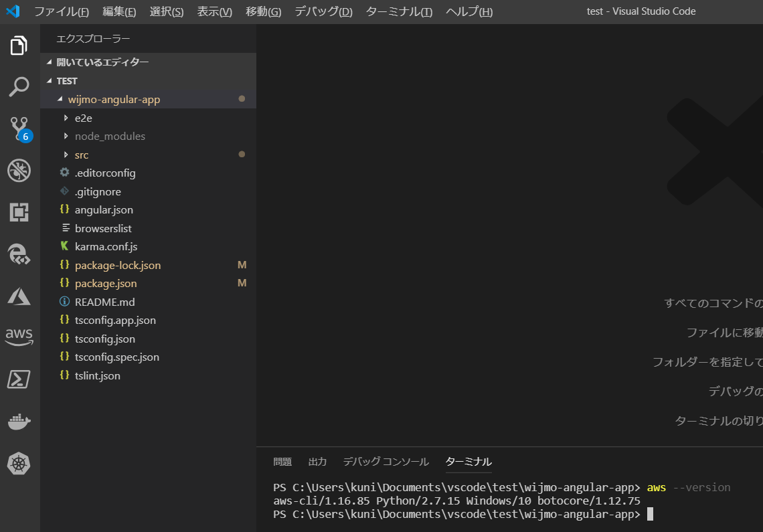Click braces icon beside tslint.json
763x532 pixels.
click(64, 375)
